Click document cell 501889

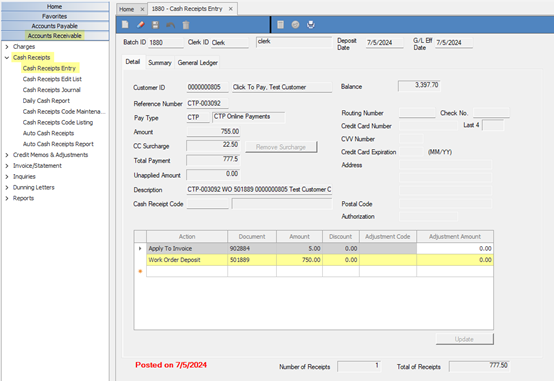(x=252, y=260)
